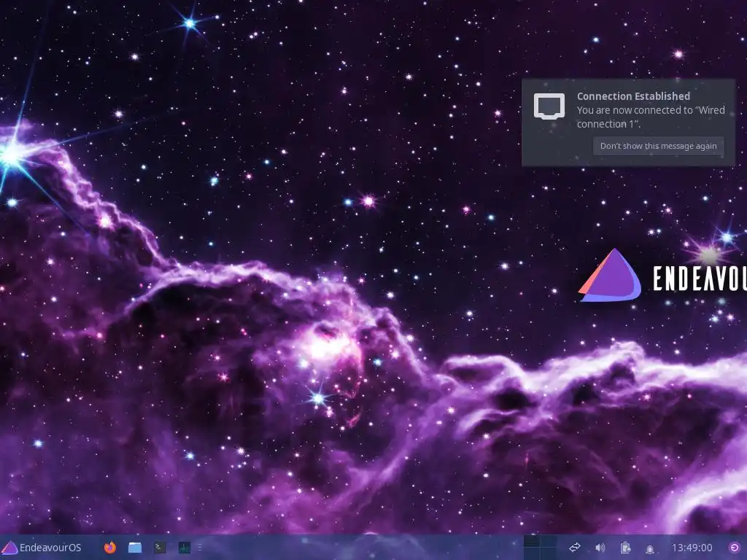Screen dimensions: 747x560
Task: Open the EndeavourOS applications menu
Action: tap(42, 548)
